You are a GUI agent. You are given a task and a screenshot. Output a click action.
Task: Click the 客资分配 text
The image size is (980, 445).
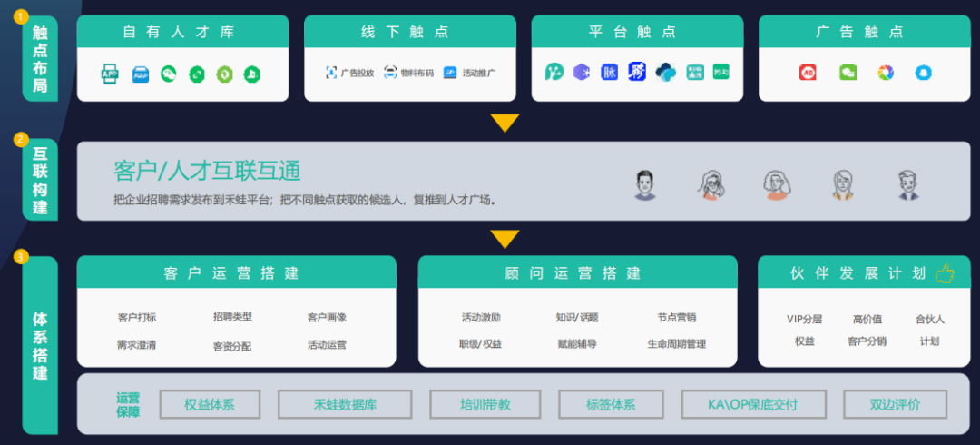(232, 345)
